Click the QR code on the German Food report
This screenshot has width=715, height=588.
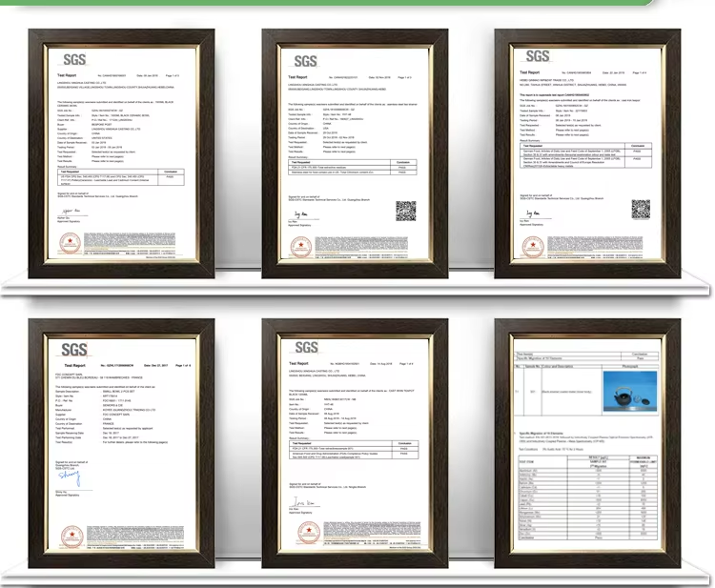coord(641,210)
